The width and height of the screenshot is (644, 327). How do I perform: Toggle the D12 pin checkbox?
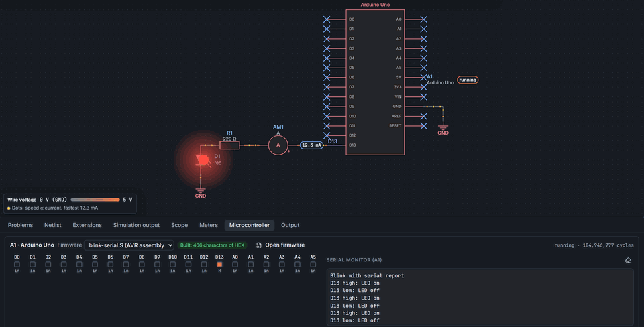point(204,265)
